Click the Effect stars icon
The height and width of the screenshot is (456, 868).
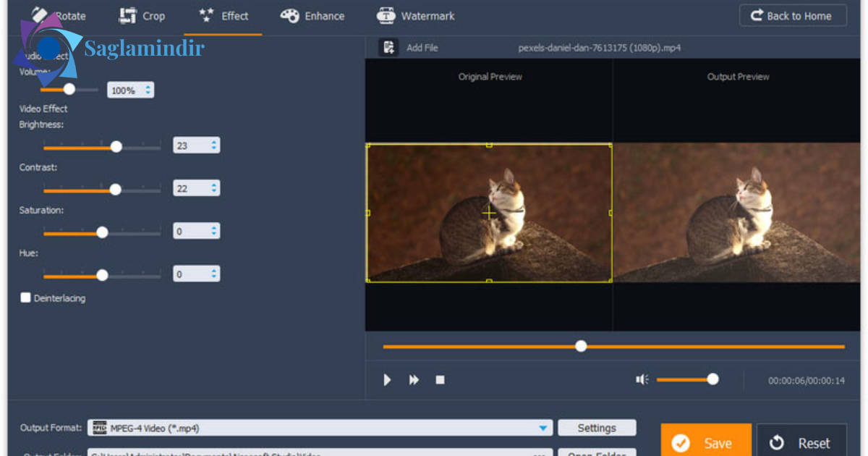click(207, 16)
